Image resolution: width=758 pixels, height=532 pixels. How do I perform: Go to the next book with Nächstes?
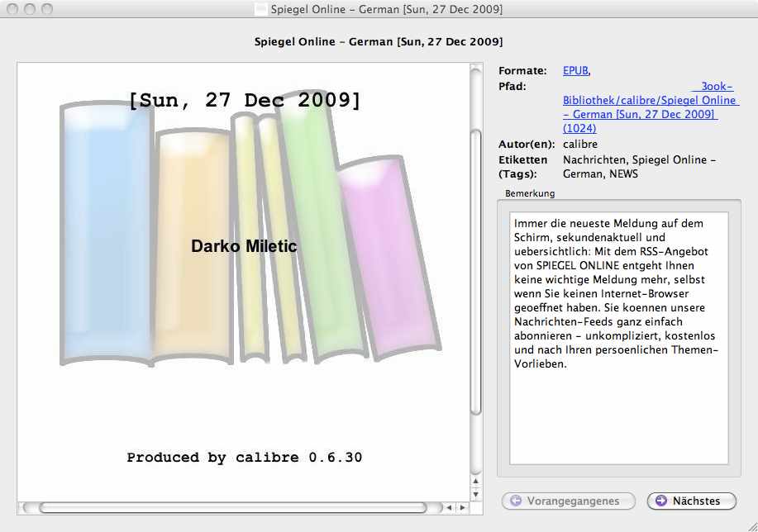tap(692, 501)
